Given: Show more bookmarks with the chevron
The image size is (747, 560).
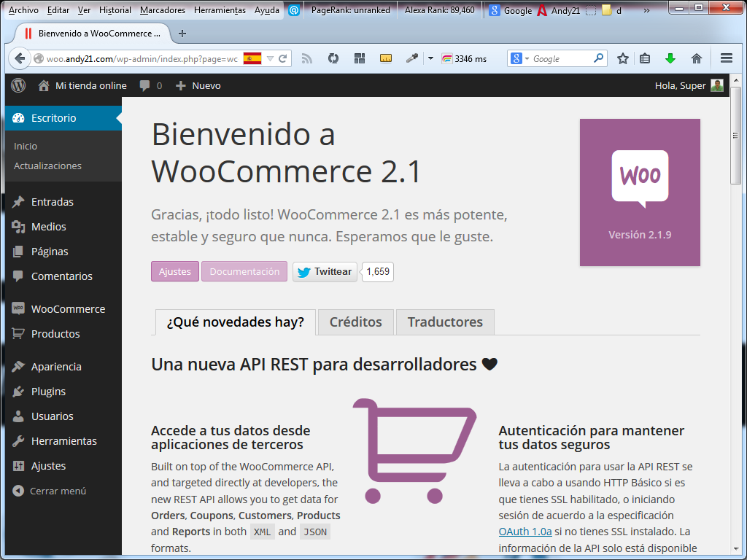Looking at the screenshot, I should coord(646,10).
